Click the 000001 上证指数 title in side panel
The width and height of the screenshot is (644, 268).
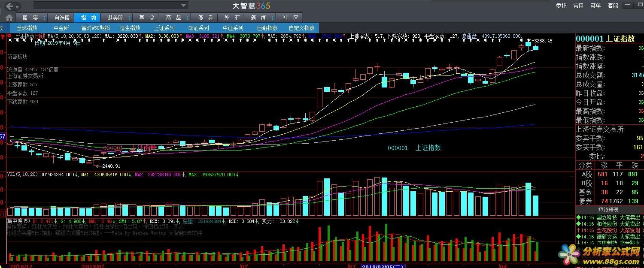click(x=605, y=39)
